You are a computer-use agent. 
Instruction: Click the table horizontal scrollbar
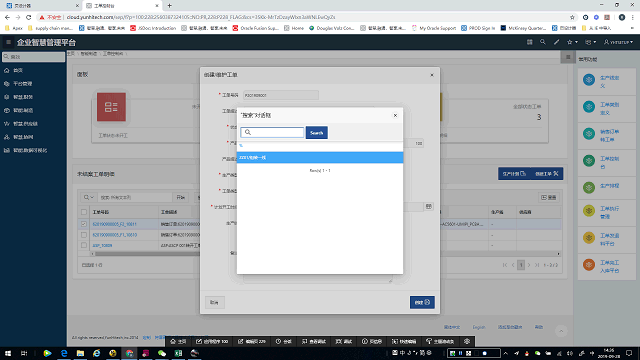[325, 254]
